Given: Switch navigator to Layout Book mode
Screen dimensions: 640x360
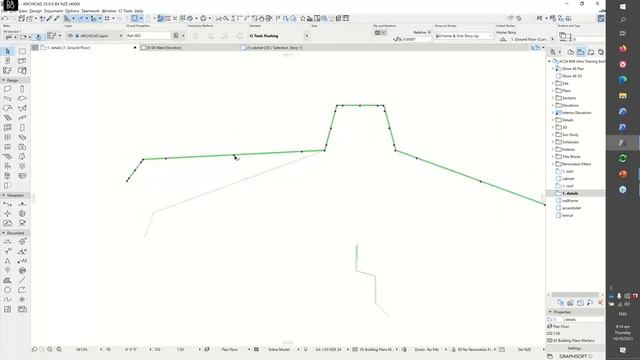Looking at the screenshot, I should (x=591, y=52).
